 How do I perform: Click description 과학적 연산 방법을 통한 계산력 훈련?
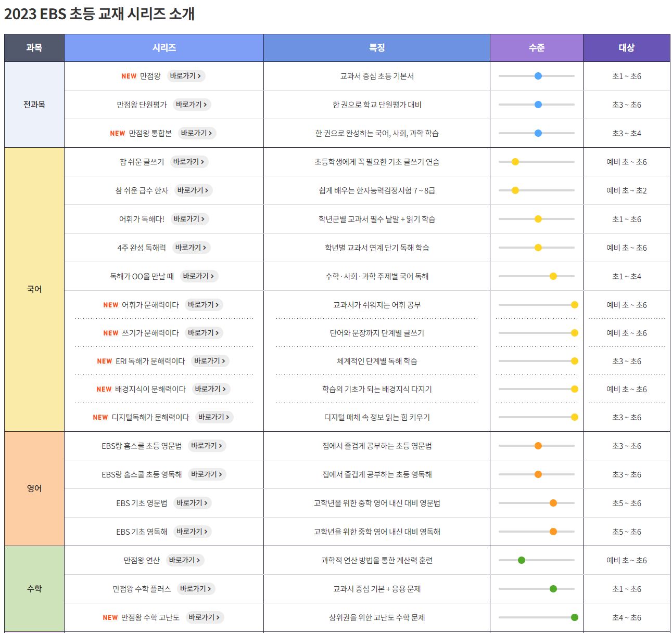click(377, 560)
